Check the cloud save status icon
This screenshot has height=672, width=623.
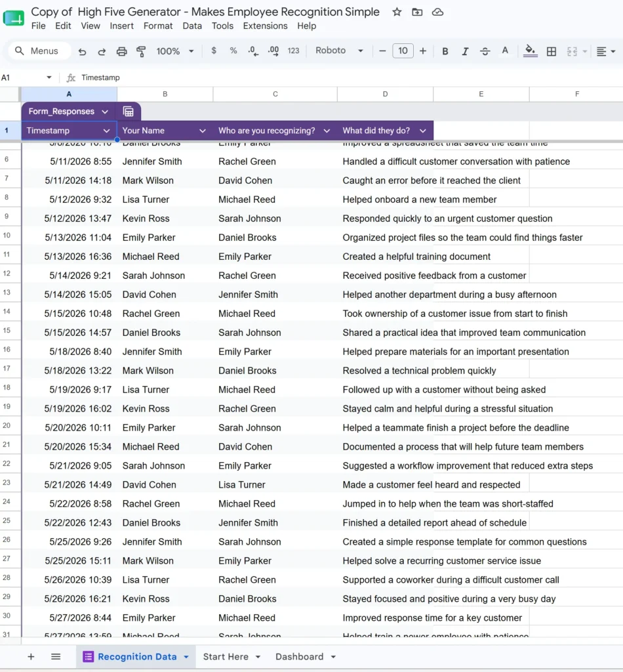point(437,12)
